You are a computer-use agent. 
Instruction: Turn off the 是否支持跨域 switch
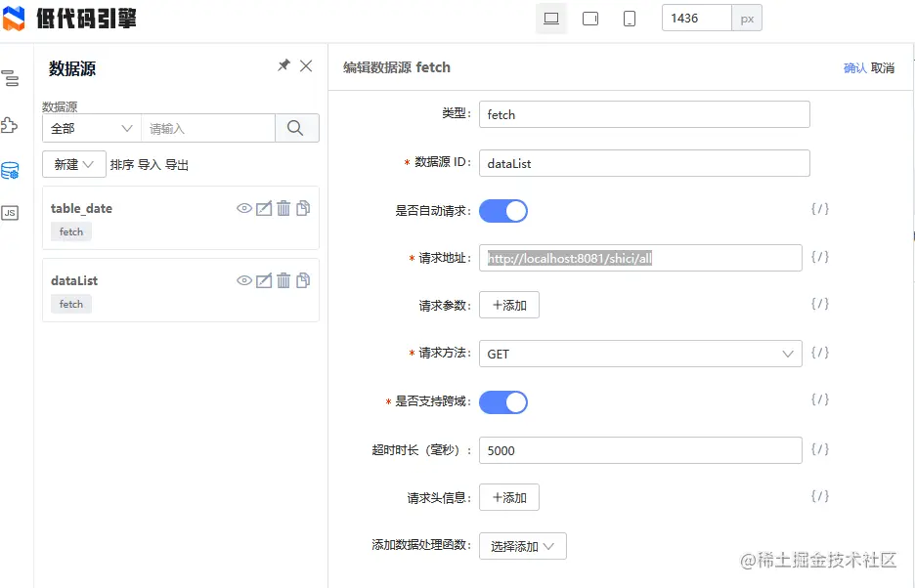[x=503, y=401]
